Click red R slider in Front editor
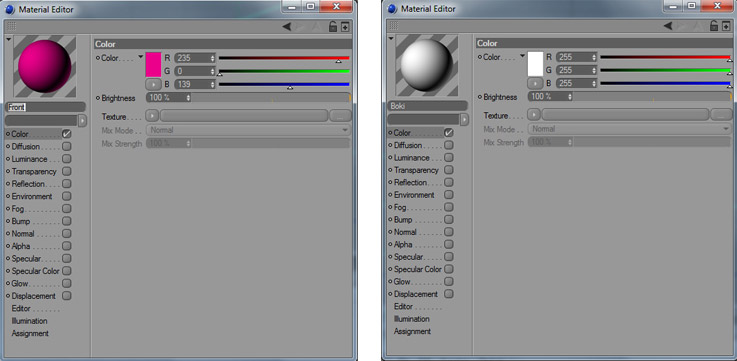Screen dimensions: 737x361 (284, 58)
